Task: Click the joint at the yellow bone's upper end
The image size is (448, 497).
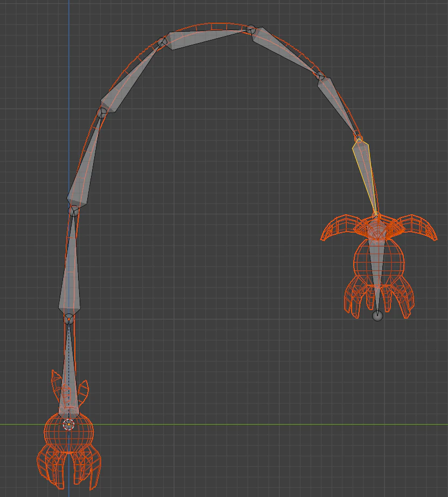Action: pyautogui.click(x=359, y=138)
